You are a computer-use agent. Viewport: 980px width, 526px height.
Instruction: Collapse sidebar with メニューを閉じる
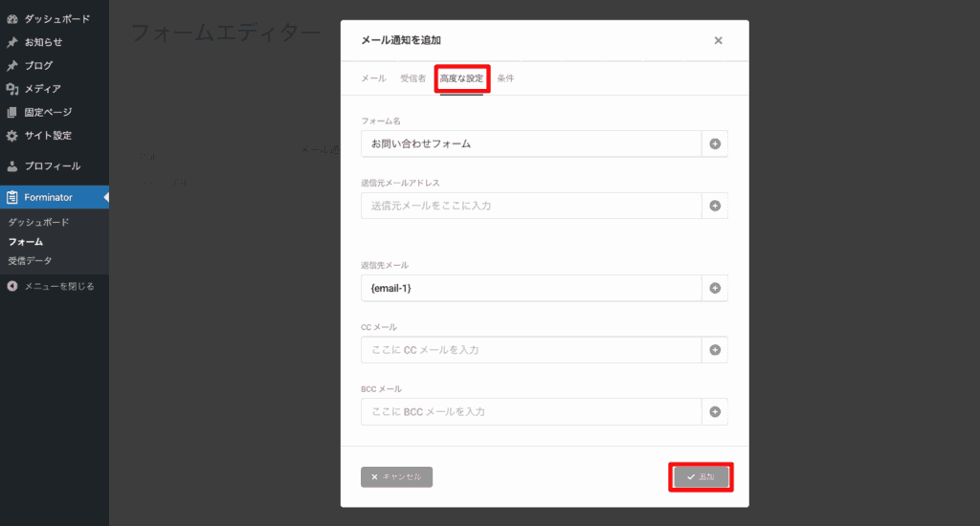click(57, 285)
